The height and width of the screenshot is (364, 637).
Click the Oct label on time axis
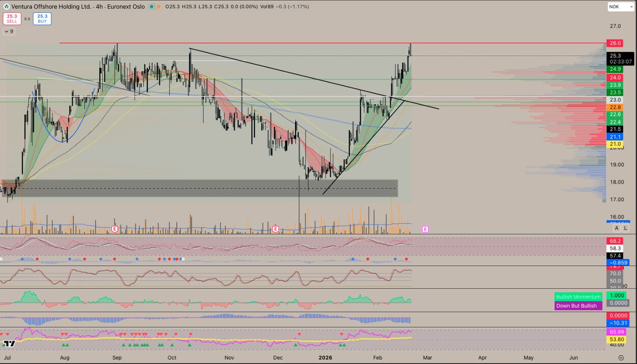(171, 358)
